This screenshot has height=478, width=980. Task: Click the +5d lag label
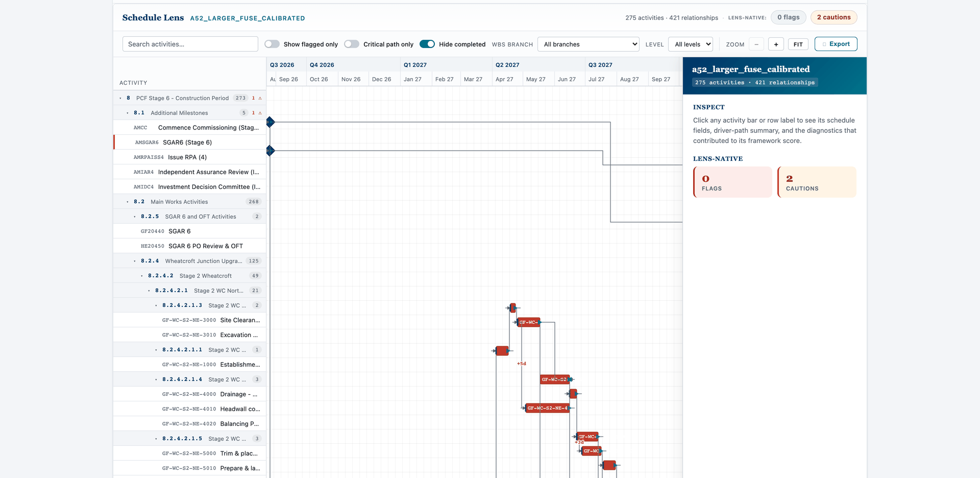click(521, 364)
